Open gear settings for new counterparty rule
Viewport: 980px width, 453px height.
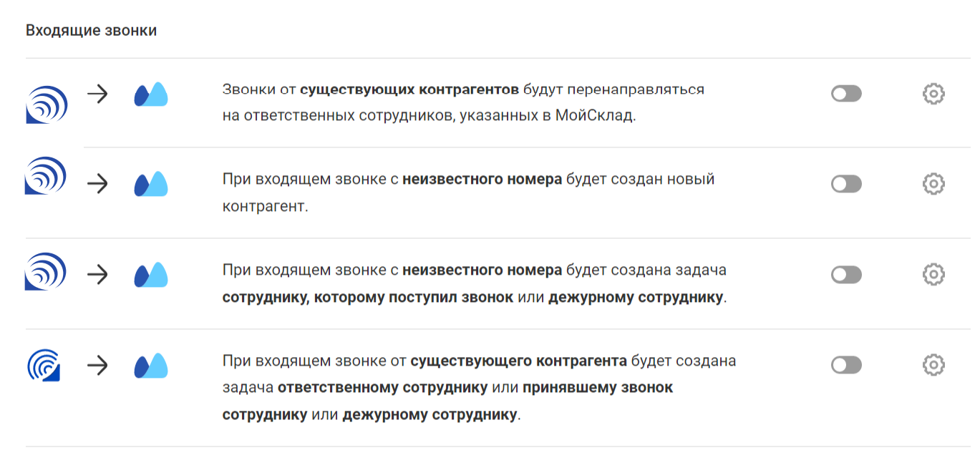[x=933, y=185]
